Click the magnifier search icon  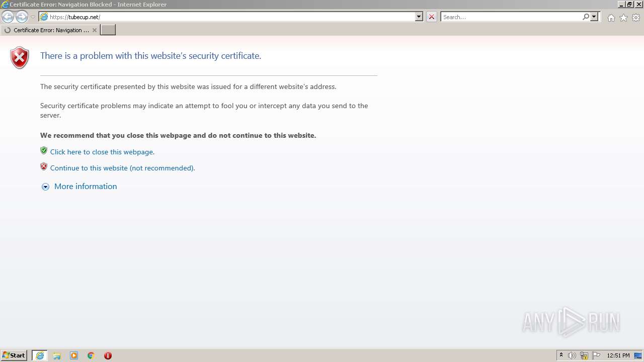coord(586,17)
